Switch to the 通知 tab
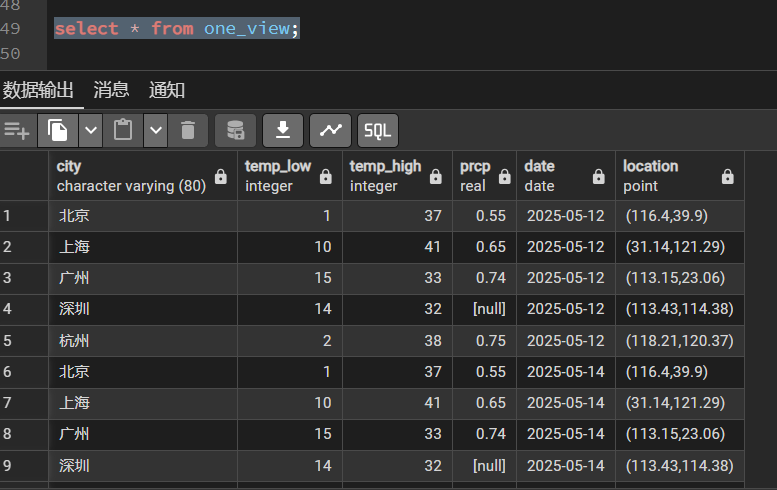Image resolution: width=777 pixels, height=490 pixels. 167,90
